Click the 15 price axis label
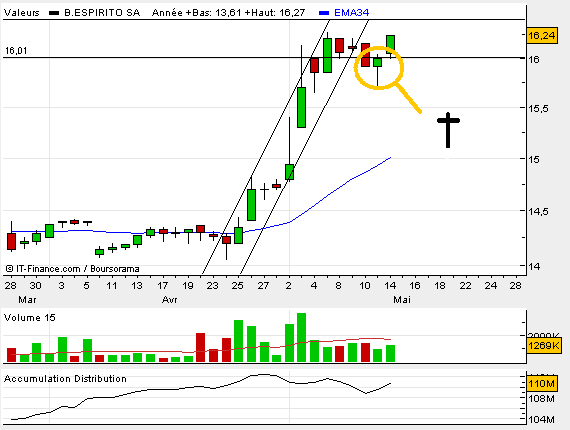This screenshot has width=570, height=430. 534,159
